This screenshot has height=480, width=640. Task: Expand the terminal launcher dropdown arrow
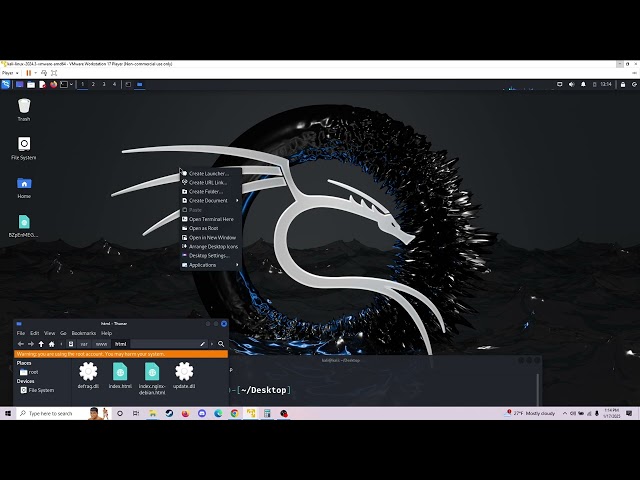coord(71,84)
